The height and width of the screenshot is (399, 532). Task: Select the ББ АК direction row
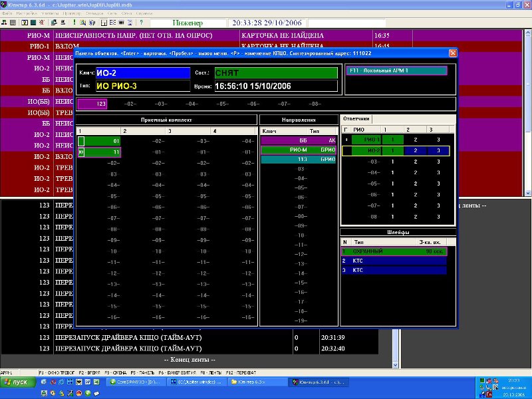pos(299,141)
